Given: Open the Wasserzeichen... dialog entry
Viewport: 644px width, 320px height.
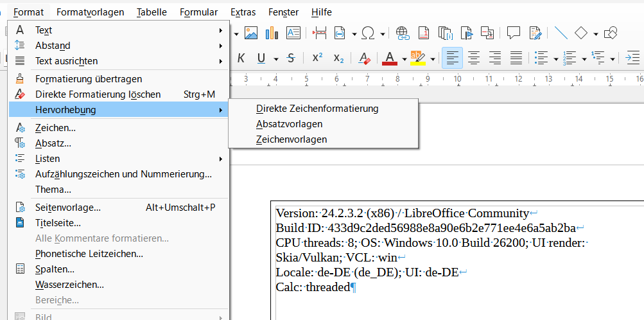Looking at the screenshot, I should point(69,285).
